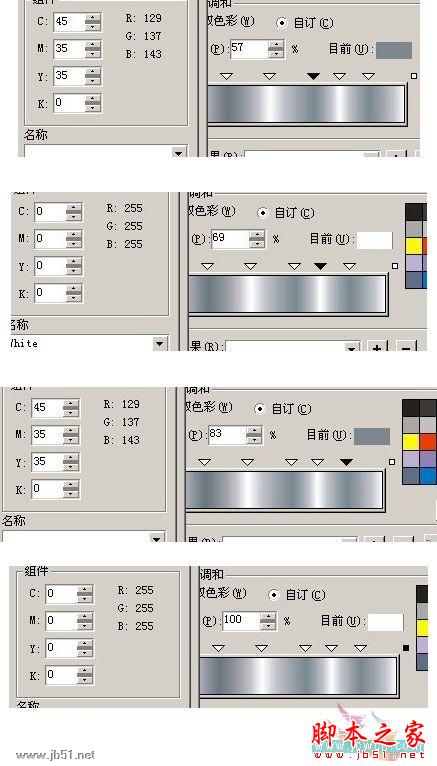Click the plus button beside the preset dropdown

click(x=377, y=348)
